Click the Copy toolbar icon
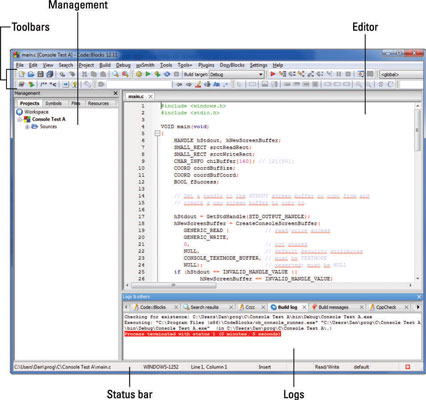The width and height of the screenshot is (426, 400). pyautogui.click(x=94, y=74)
